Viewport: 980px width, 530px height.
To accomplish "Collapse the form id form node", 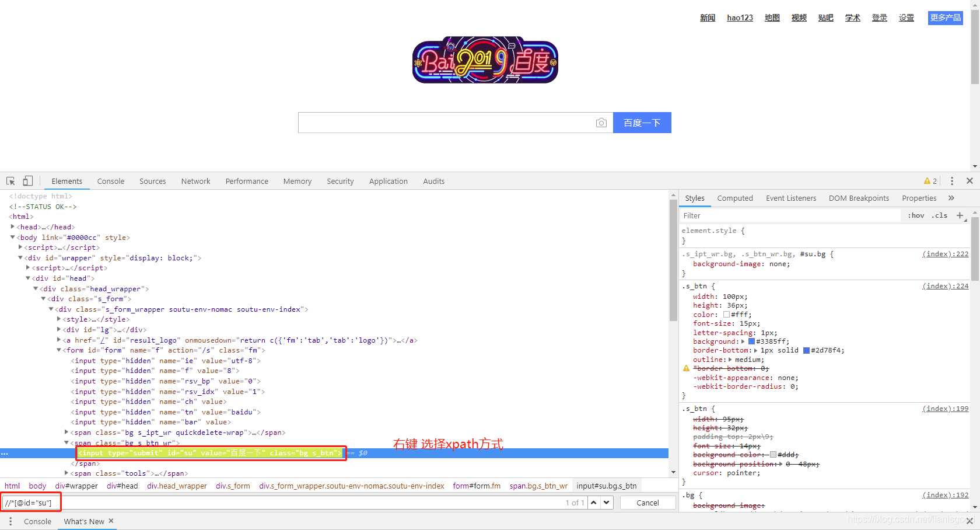I will tap(58, 350).
